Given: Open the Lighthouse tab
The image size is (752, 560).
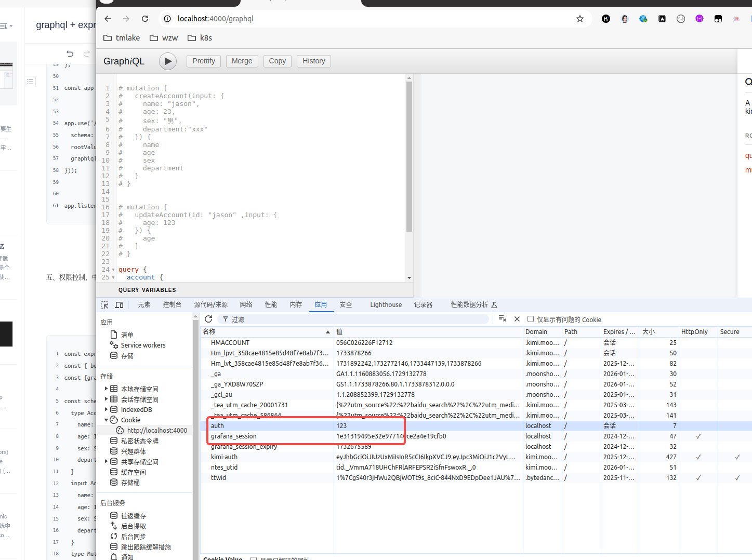Looking at the screenshot, I should [386, 305].
